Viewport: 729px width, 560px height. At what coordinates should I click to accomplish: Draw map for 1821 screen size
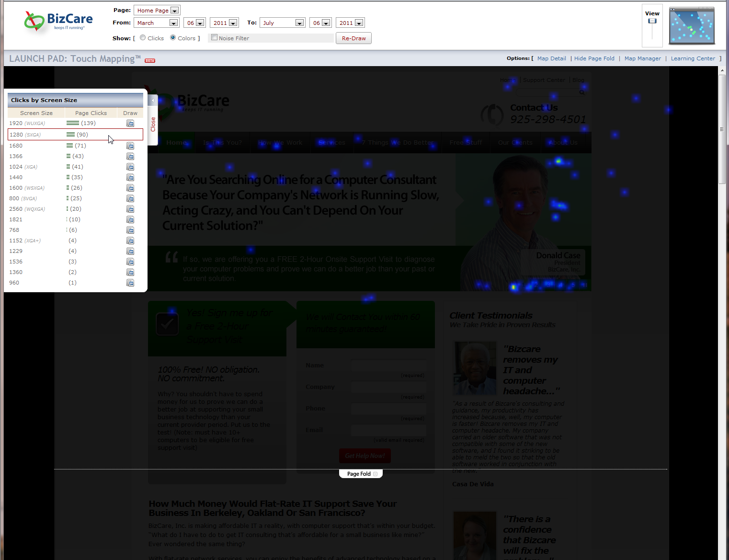click(130, 219)
